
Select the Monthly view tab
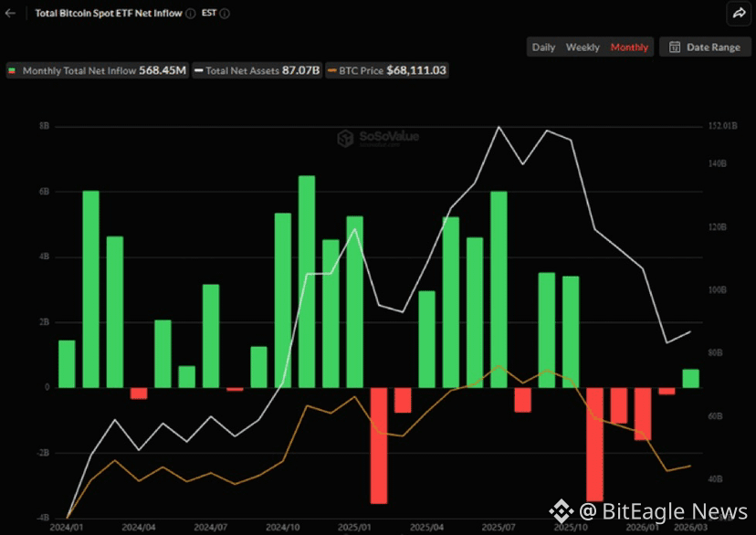point(629,47)
